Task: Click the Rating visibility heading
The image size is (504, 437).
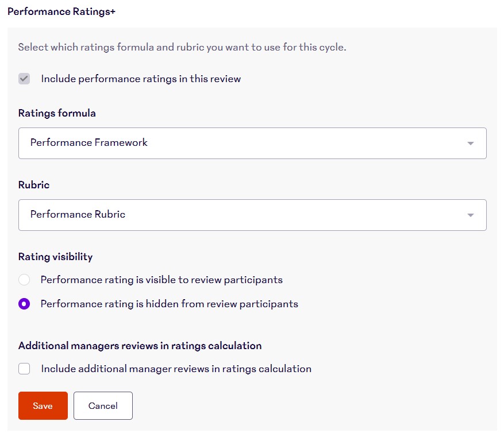Action: point(55,257)
